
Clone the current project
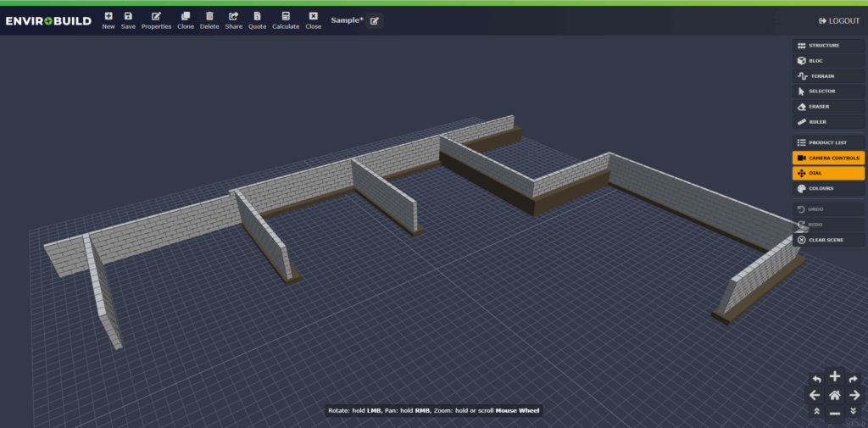185,20
